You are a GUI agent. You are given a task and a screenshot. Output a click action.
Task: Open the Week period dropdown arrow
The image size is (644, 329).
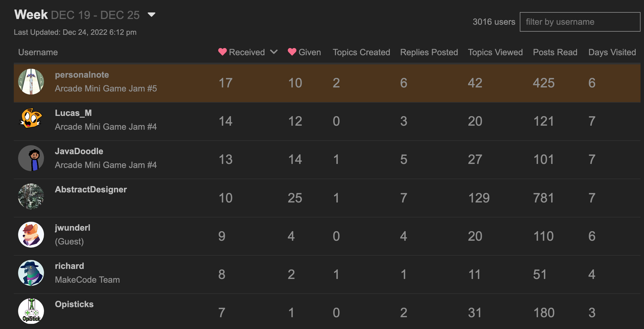[x=151, y=15]
